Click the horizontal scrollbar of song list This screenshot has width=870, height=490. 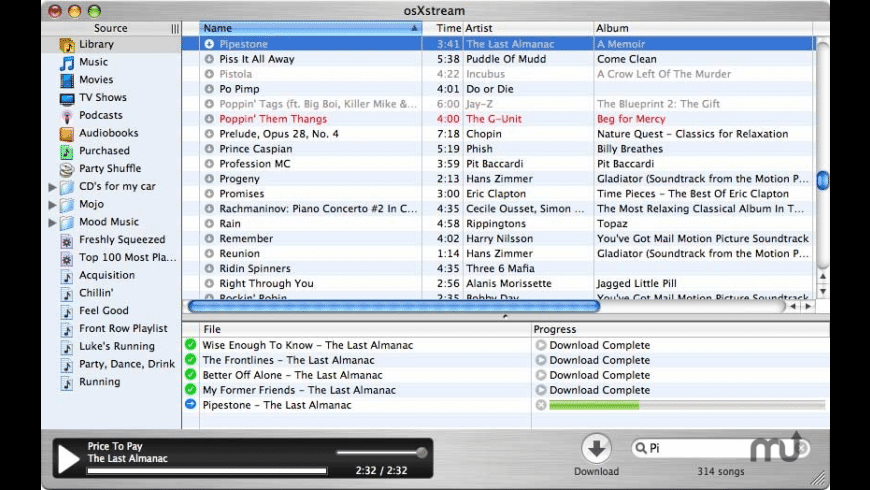click(393, 306)
